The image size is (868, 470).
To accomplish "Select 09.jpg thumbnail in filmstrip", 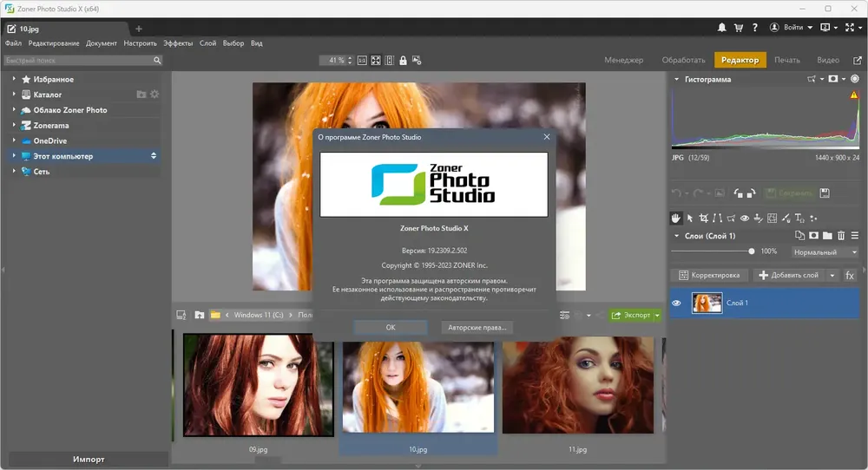I will 258,385.
